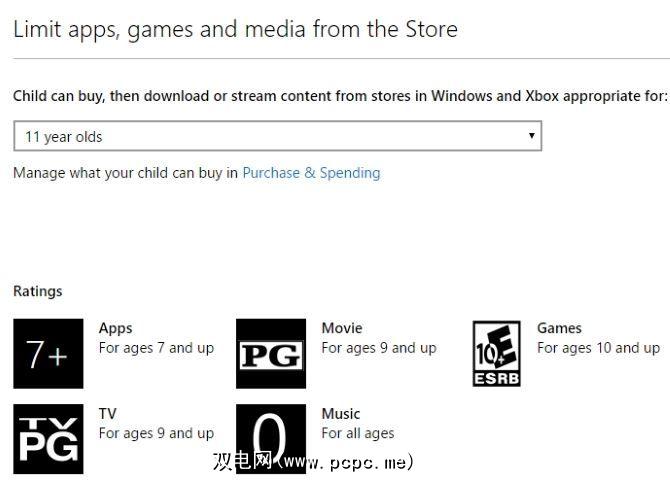
Task: Click the 'For ages 10 and up' text
Action: [598, 348]
